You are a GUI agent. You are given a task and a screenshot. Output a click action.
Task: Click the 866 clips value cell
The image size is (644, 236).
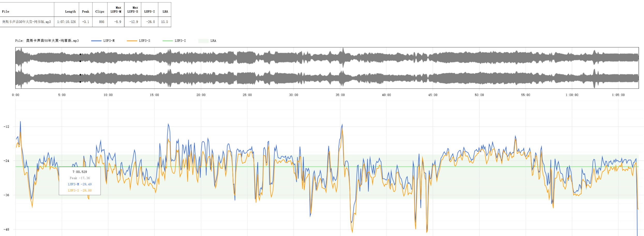click(102, 22)
